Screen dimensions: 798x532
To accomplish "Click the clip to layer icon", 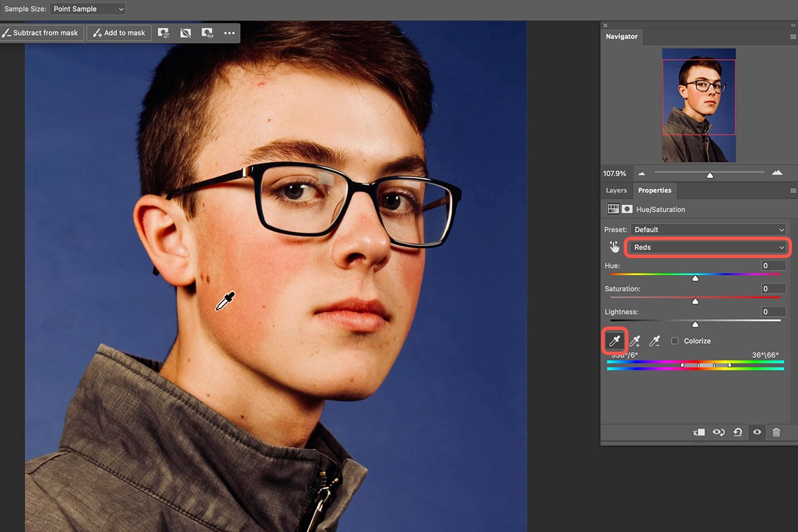I will pos(699,432).
